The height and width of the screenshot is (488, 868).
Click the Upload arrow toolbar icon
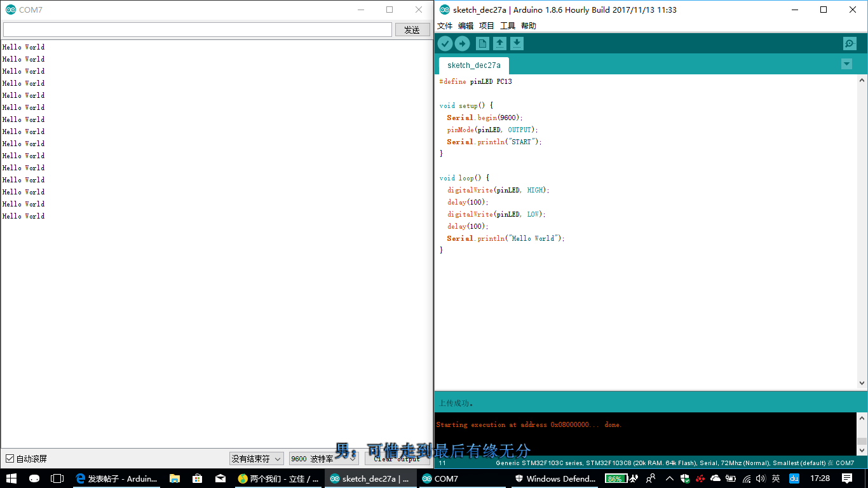click(463, 43)
